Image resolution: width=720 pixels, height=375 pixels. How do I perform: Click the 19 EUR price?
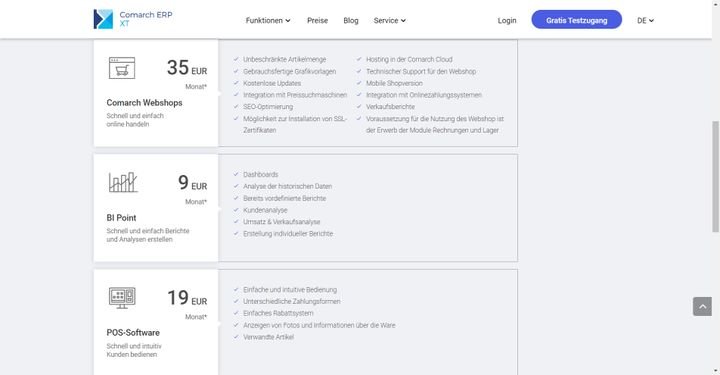coord(187,298)
